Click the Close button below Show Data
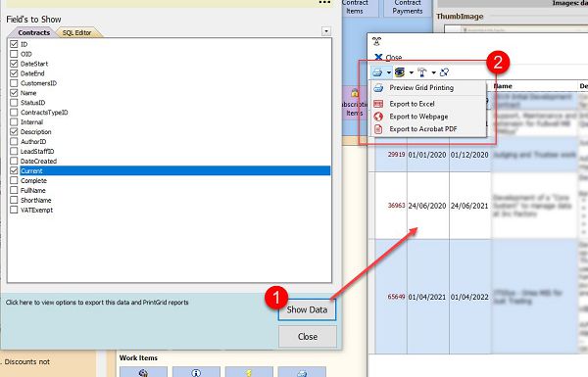 tap(308, 337)
